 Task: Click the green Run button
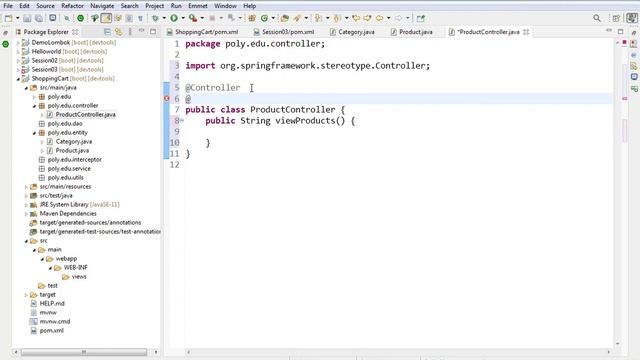pos(174,18)
